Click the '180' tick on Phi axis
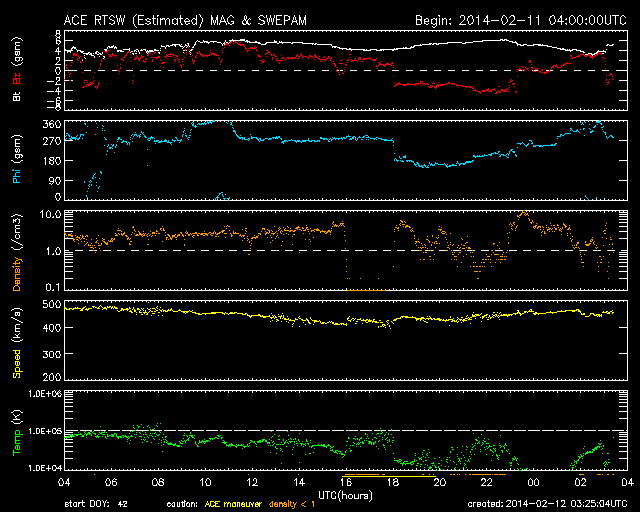The height and width of the screenshot is (512, 640). (52, 160)
